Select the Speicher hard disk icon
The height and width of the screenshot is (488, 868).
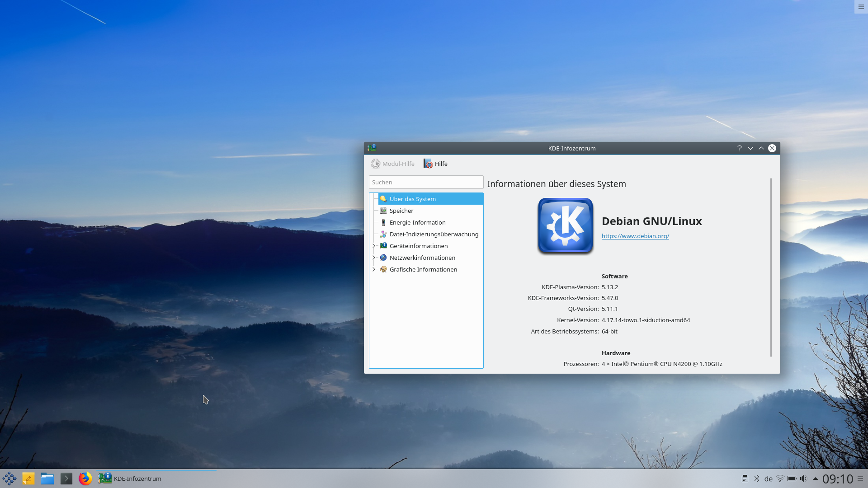click(x=383, y=211)
